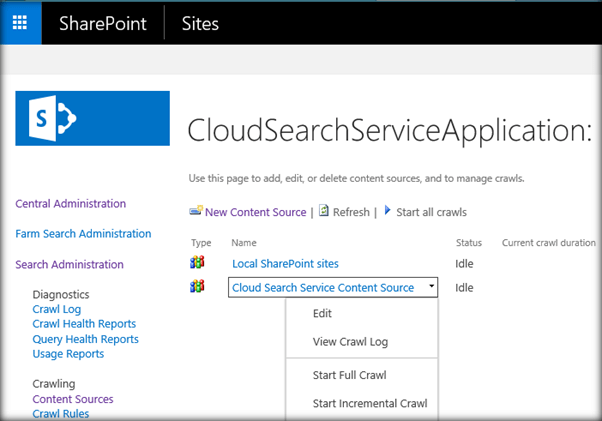
Task: Click the Cloud Search Service type icon
Action: [197, 287]
